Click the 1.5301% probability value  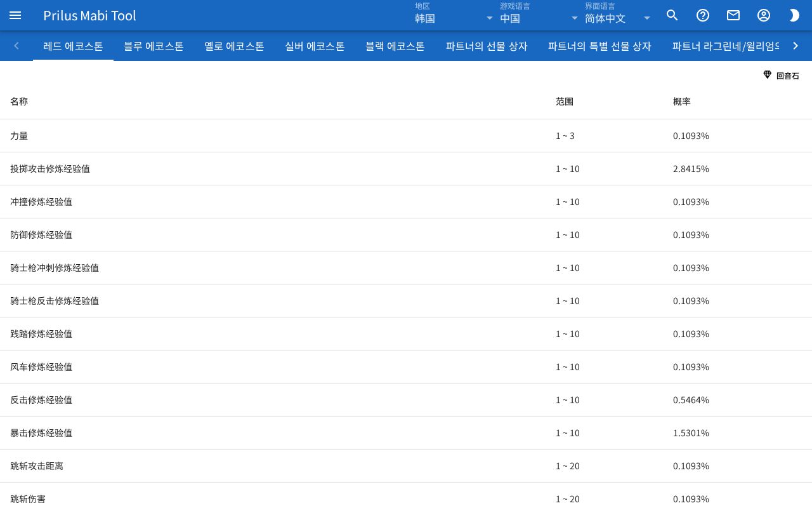tap(691, 433)
